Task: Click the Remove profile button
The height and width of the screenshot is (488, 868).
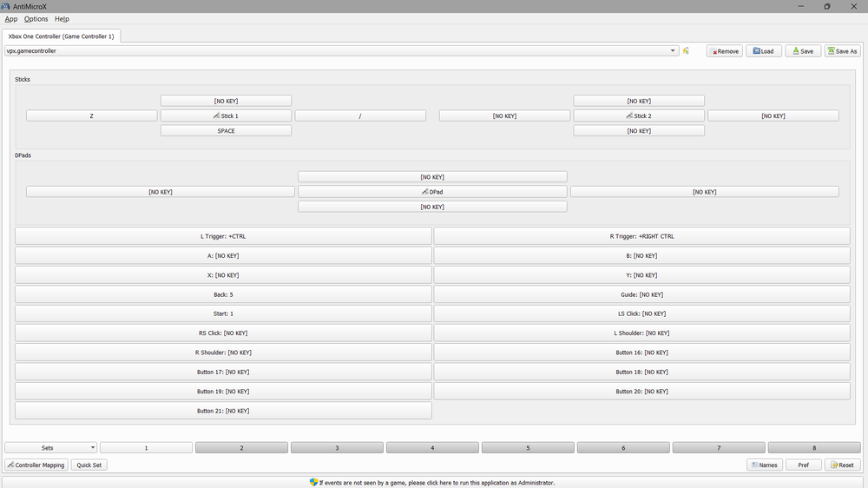Action: (x=725, y=51)
